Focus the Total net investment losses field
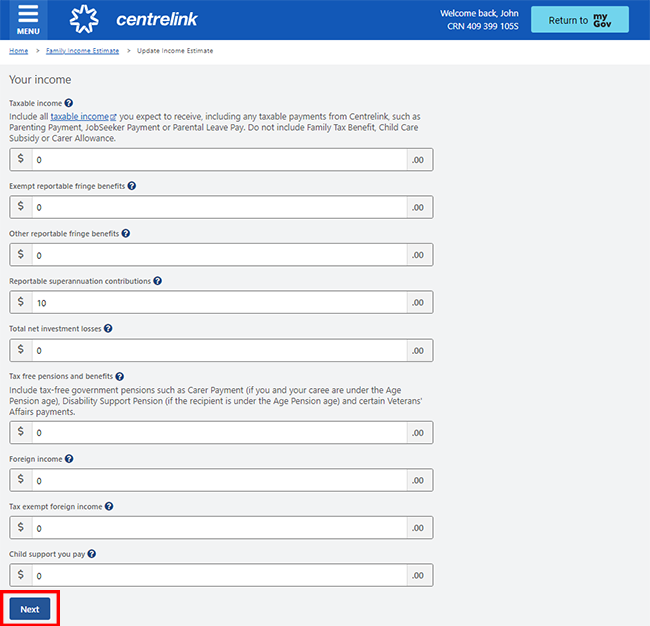The height and width of the screenshot is (626, 650). (x=220, y=350)
